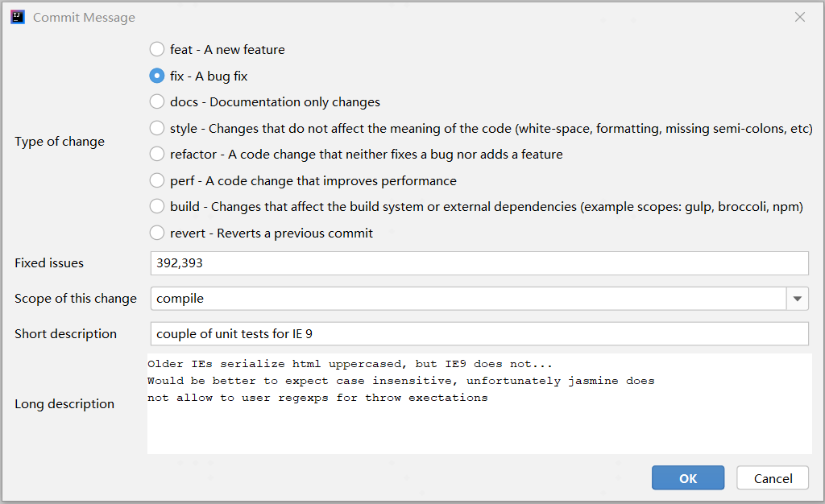
Task: Click the Type of change label
Action: [x=60, y=142]
